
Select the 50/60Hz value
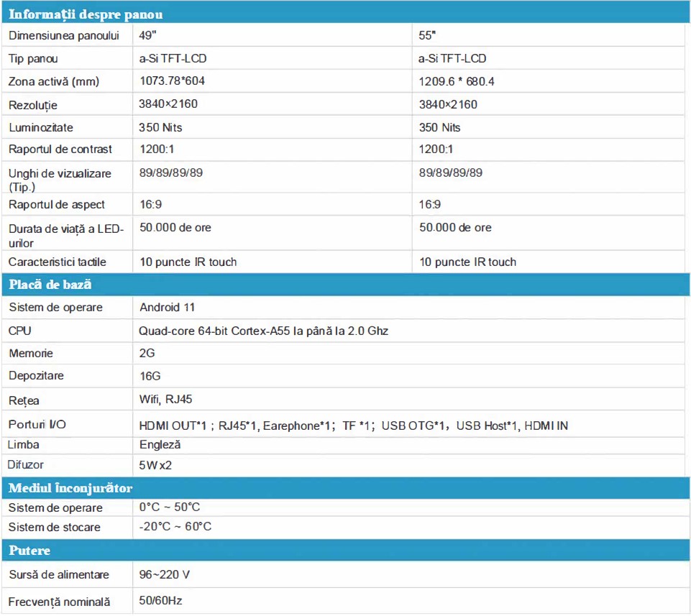click(160, 601)
